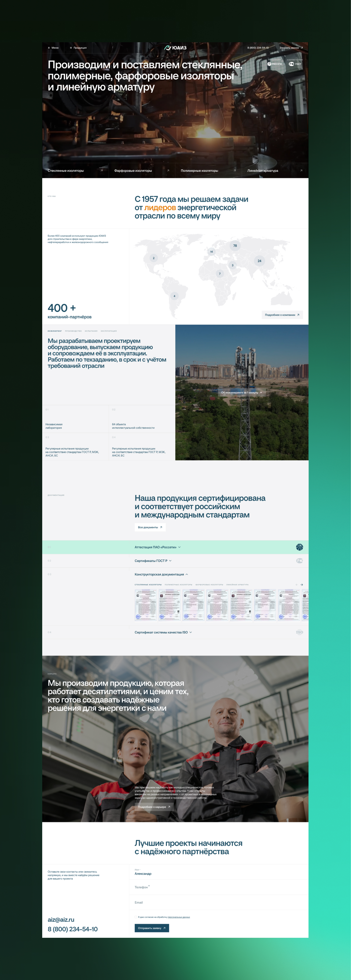This screenshot has width=351, height=980.
Task: Open the second certificate thumbnail
Action: (x=170, y=605)
